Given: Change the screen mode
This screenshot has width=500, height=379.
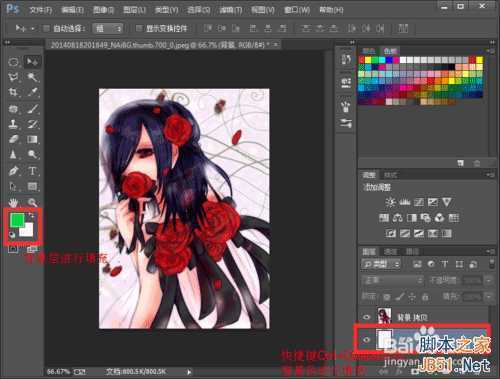Looking at the screenshot, I should (32, 249).
